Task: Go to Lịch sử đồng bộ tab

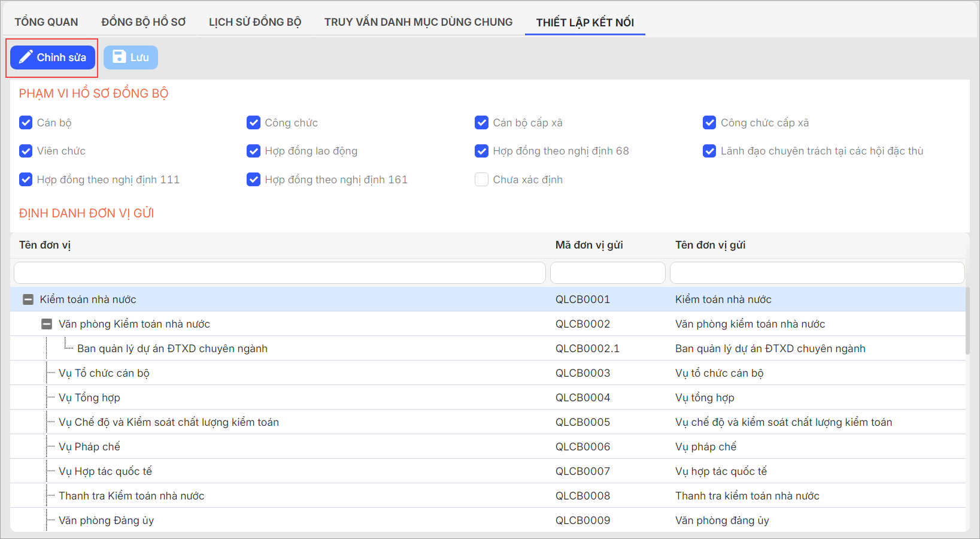Action: click(255, 22)
